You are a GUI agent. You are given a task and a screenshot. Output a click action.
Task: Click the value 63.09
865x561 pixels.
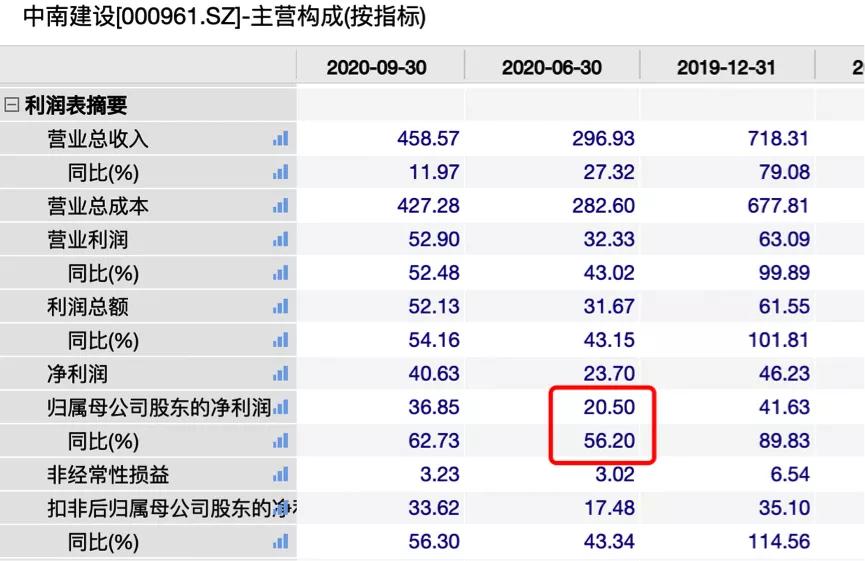[784, 239]
